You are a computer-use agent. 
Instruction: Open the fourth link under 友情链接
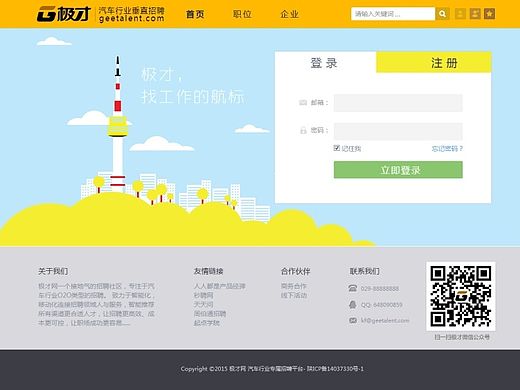tap(210, 314)
